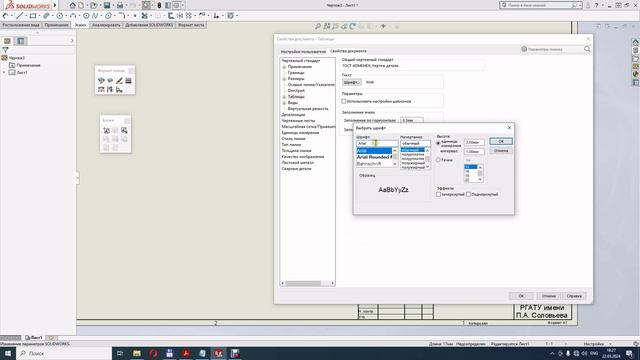Expand the Виды node in options tree
Image resolution: width=640 pixels, height=360 pixels.
[x=284, y=103]
